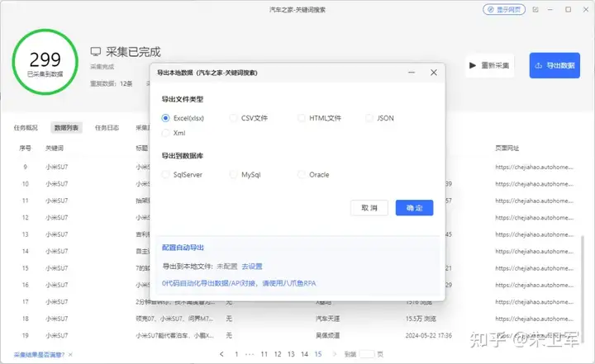Select current page 15
This screenshot has width=595, height=364.
click(318, 354)
